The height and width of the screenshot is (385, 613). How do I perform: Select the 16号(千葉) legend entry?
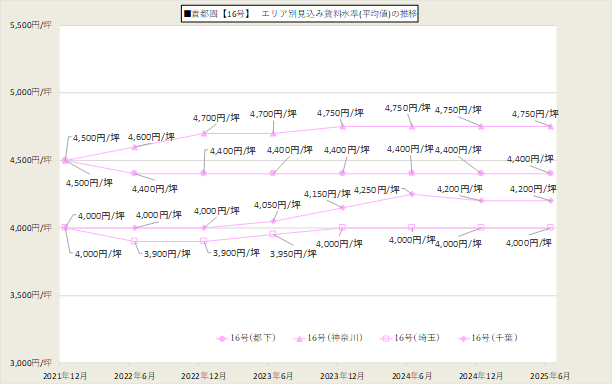point(488,338)
